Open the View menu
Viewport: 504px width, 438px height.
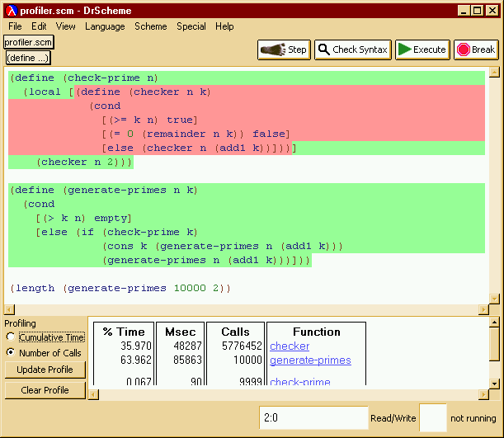point(65,26)
